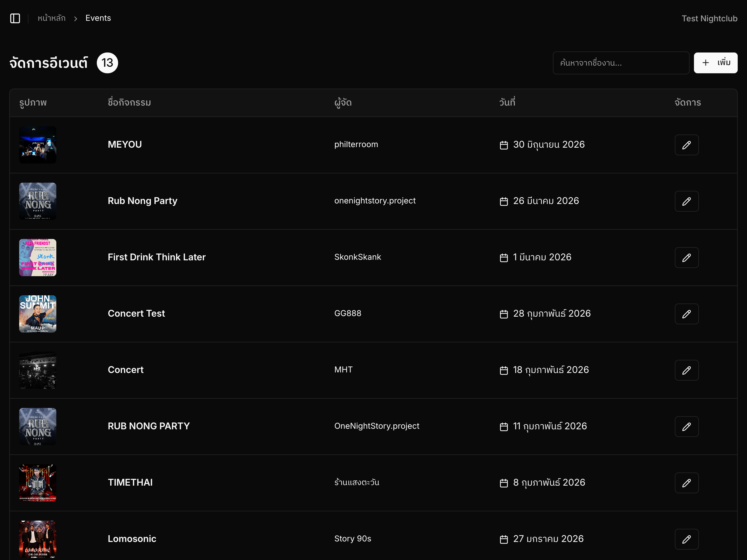Click the Test Nightclub venue name
The height and width of the screenshot is (560, 747).
click(709, 18)
